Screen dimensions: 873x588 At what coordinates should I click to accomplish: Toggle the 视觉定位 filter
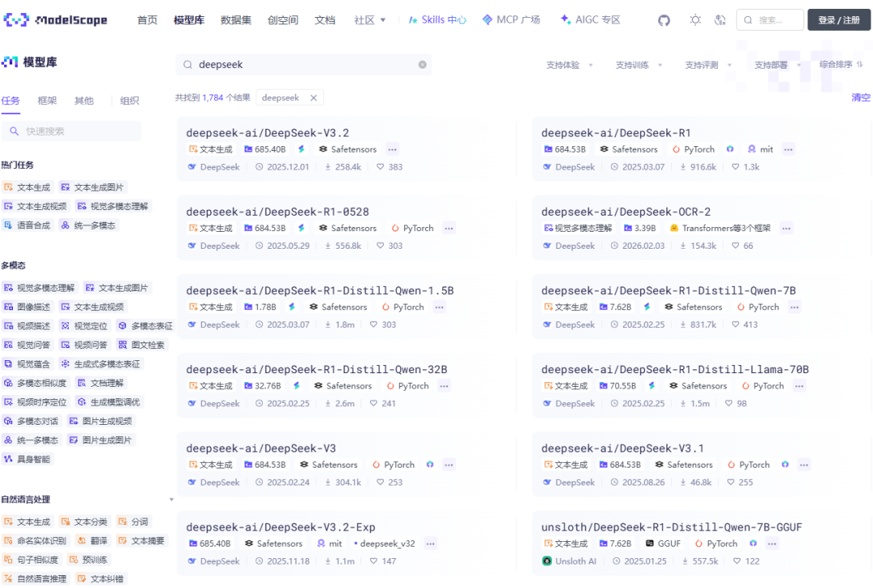[84, 326]
